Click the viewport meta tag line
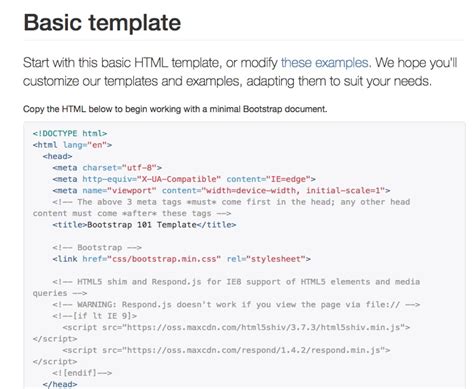The image size is (474, 389). pos(221,191)
